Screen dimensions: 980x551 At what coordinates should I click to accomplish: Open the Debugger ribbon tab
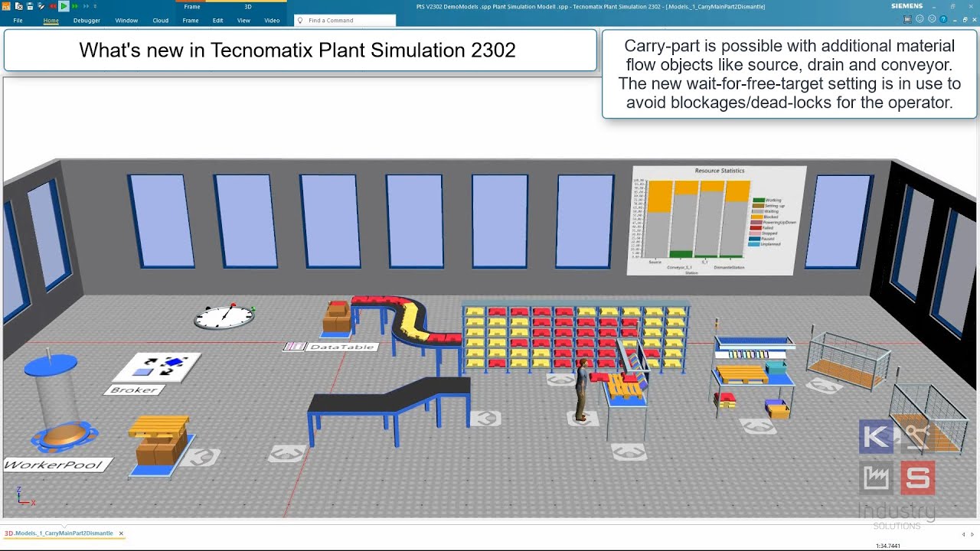click(87, 21)
